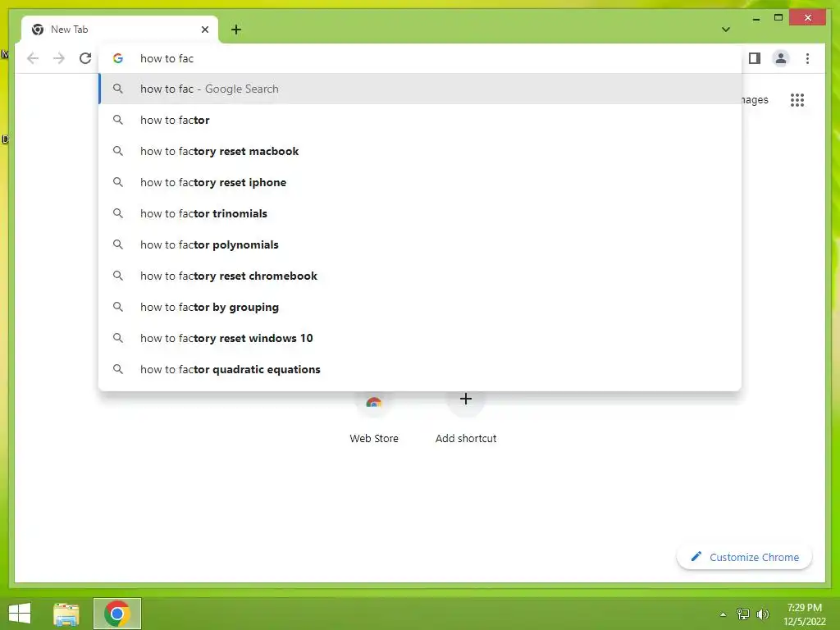Minimize the Chrome window
The height and width of the screenshot is (630, 840).
tap(756, 18)
